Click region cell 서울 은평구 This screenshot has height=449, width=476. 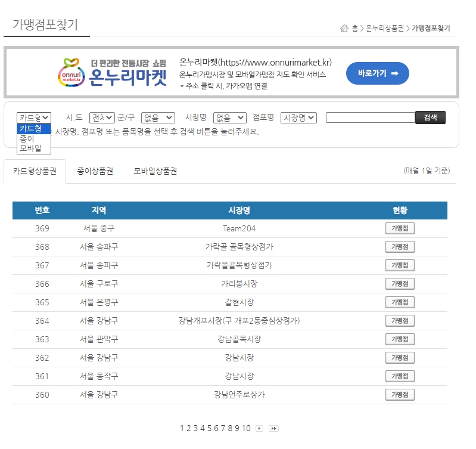pyautogui.click(x=99, y=302)
